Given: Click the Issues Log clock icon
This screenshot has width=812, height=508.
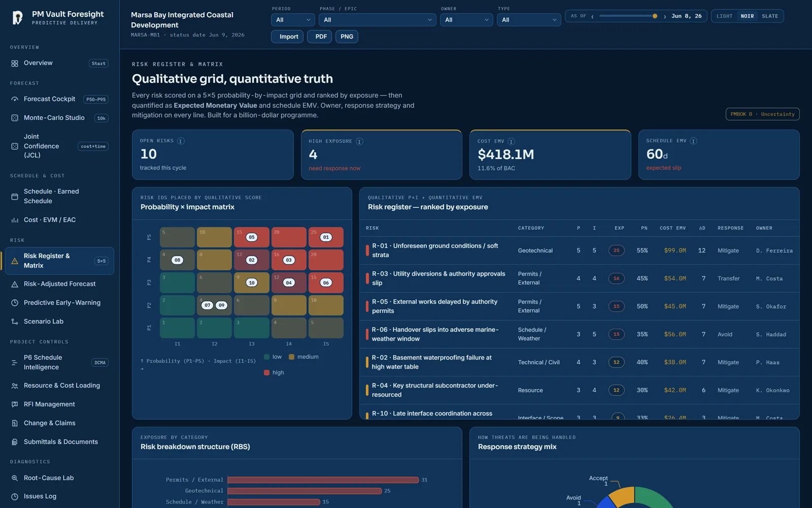Looking at the screenshot, I should click(15, 497).
